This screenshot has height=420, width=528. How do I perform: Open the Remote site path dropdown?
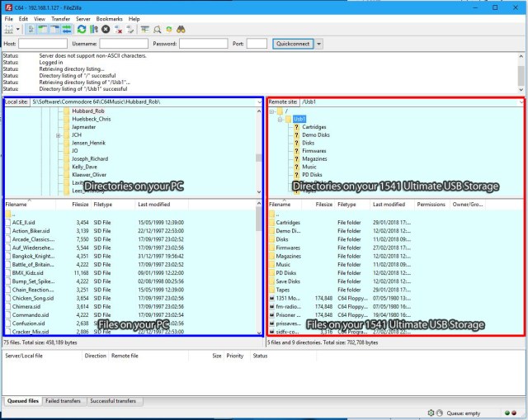pos(521,102)
